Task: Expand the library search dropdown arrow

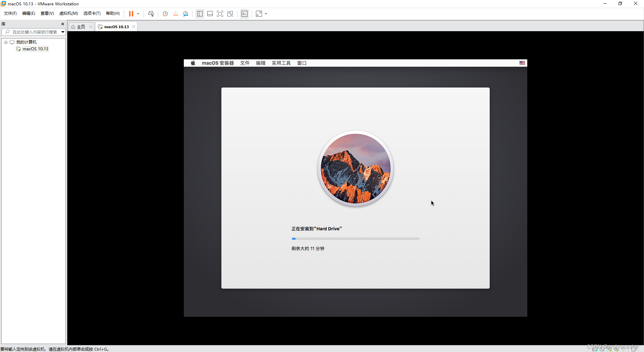Action: (63, 32)
